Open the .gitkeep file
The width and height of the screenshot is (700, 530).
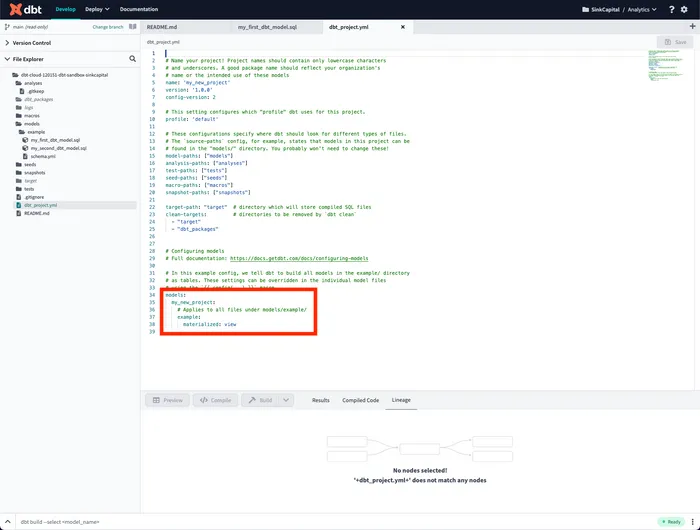coord(32,91)
